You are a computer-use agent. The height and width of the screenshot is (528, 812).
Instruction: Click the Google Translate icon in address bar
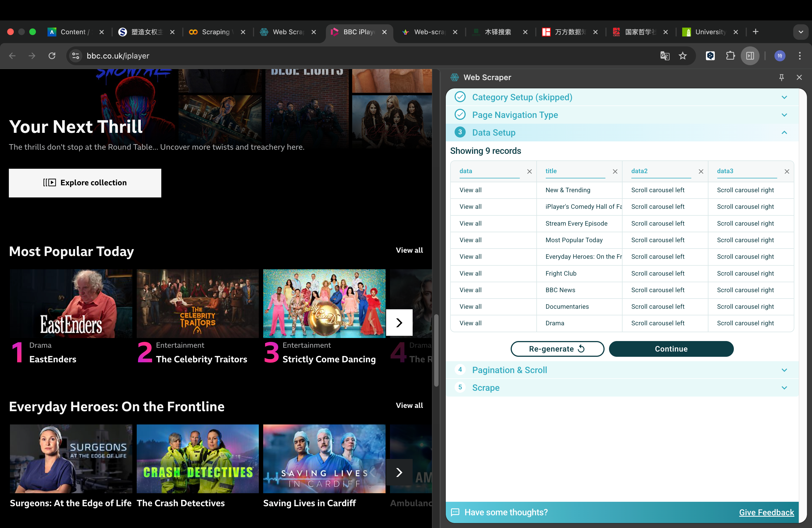click(x=665, y=56)
